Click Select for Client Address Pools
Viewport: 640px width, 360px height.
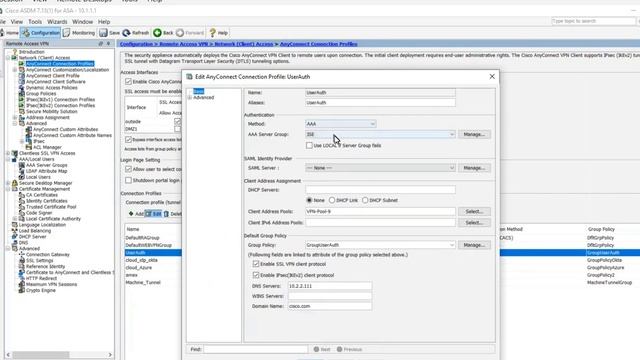click(x=474, y=211)
